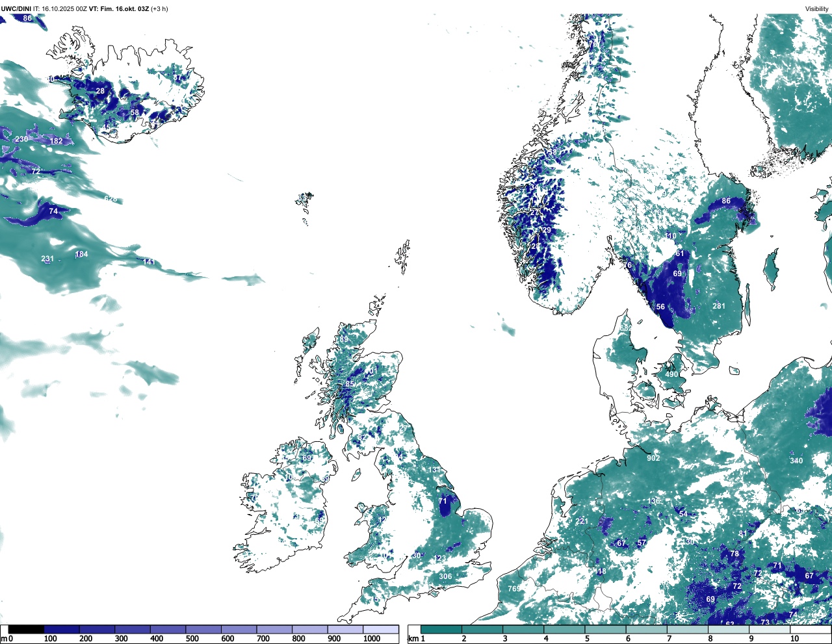Click the 'UWC/DINI' model label in the header
The width and height of the screenshot is (832, 644).
pos(16,8)
